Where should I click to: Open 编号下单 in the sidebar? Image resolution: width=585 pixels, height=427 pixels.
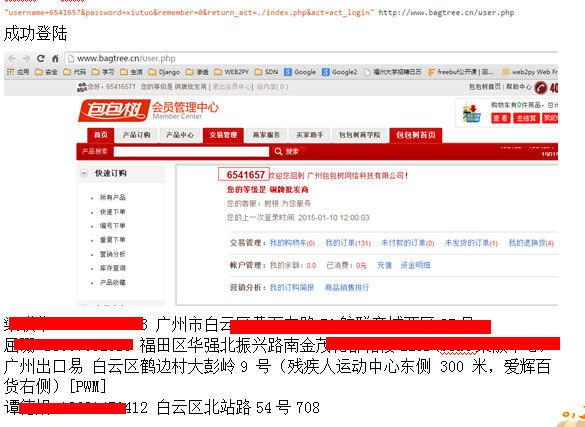(113, 226)
